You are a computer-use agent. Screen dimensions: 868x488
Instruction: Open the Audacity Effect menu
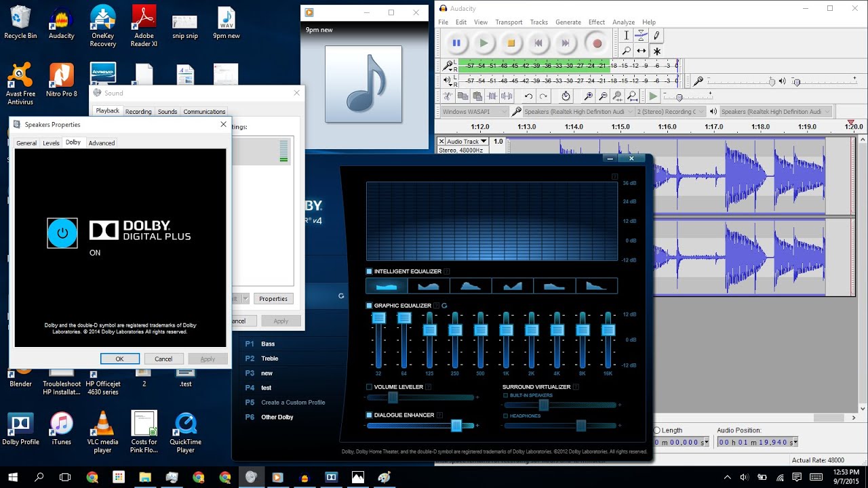pyautogui.click(x=597, y=22)
